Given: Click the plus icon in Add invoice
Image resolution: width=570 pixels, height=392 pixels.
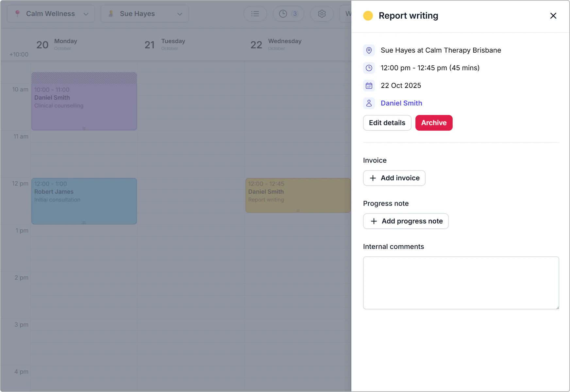Looking at the screenshot, I should coord(373,178).
